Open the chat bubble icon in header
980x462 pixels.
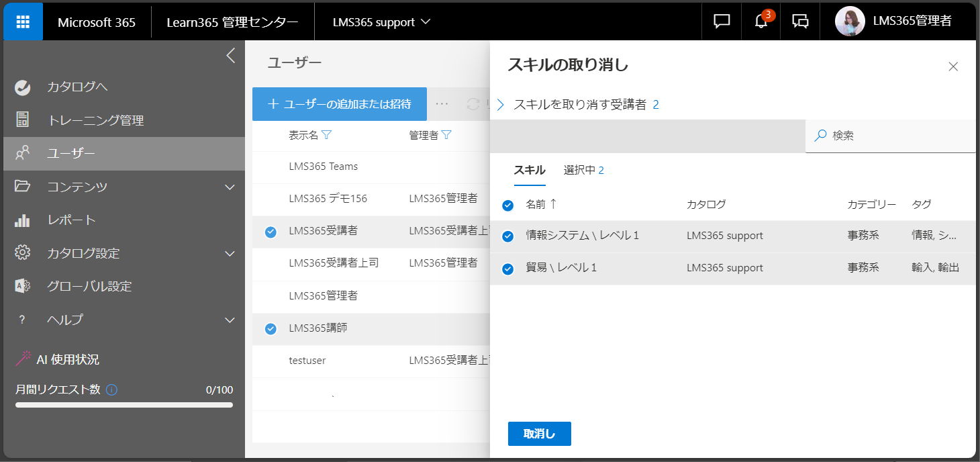tap(722, 21)
